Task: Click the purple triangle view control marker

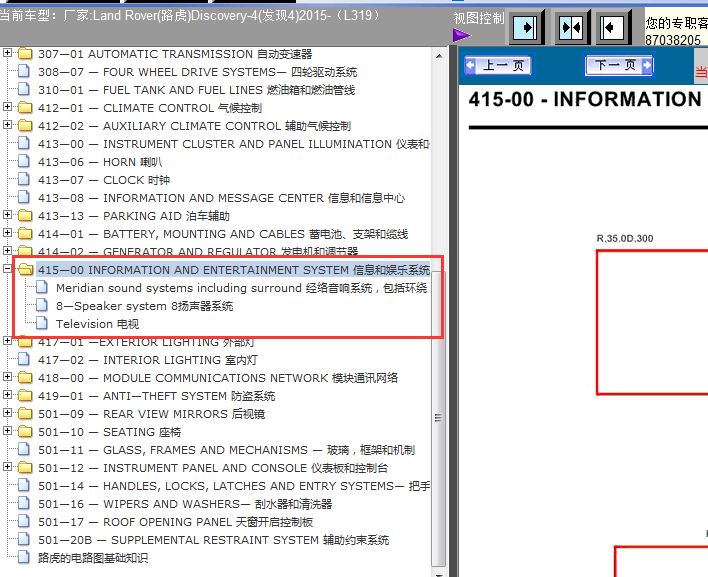Action: click(x=461, y=35)
